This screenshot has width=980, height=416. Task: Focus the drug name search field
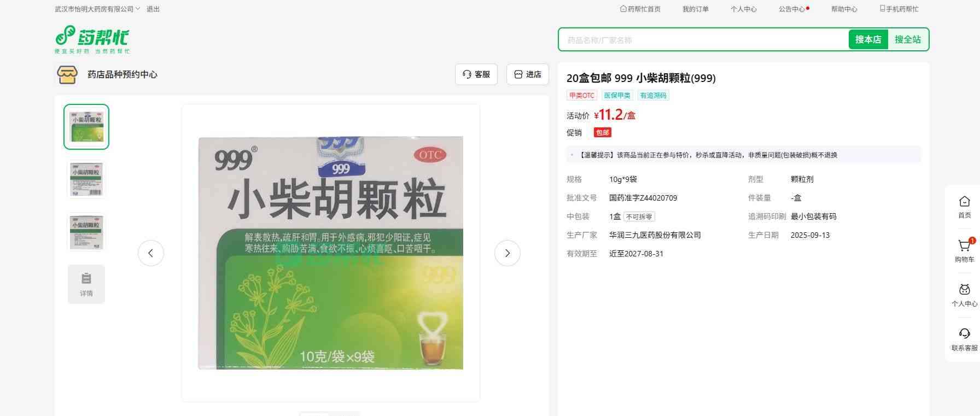(x=703, y=40)
